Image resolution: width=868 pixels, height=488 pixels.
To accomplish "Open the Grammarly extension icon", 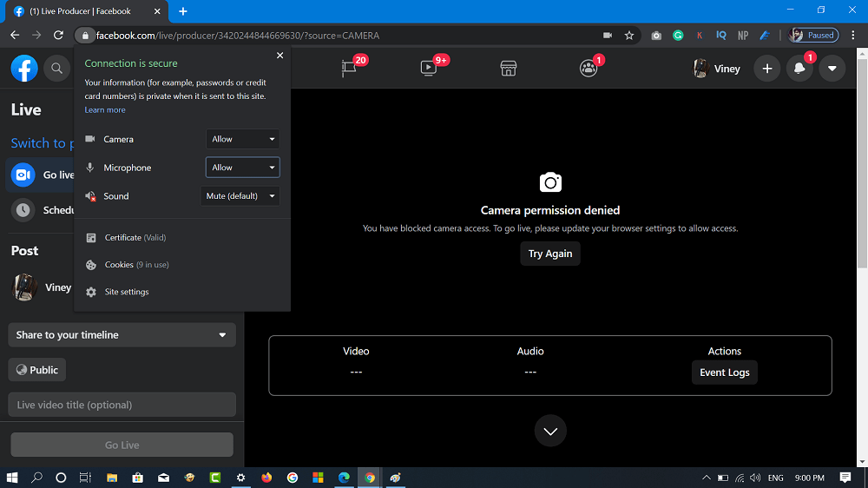I will click(x=678, y=36).
